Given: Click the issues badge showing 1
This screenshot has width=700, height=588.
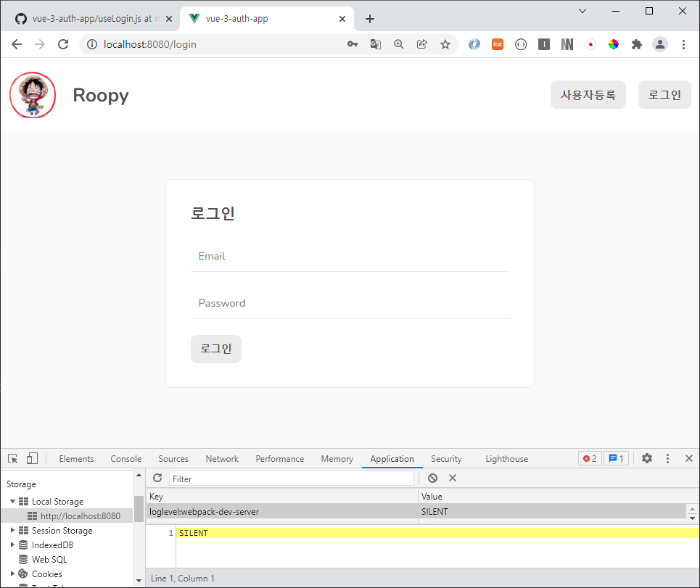Looking at the screenshot, I should tap(616, 458).
